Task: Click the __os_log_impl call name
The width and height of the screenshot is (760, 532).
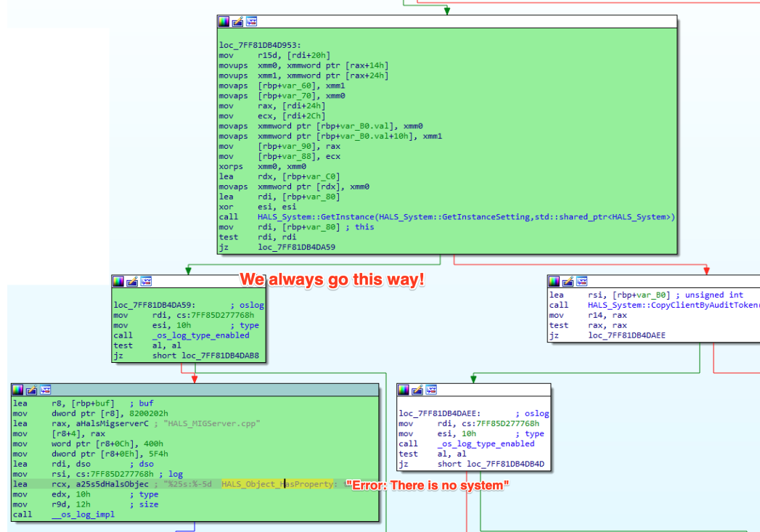Action: click(82, 515)
